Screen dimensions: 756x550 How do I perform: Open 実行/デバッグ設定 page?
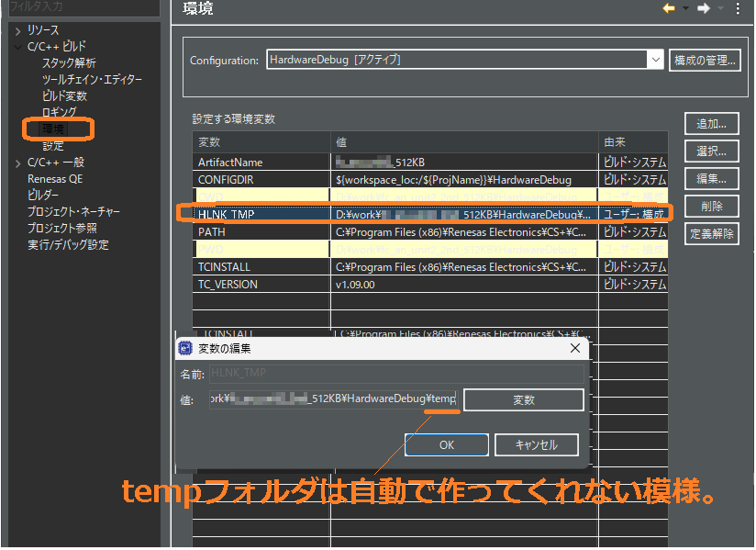tap(68, 245)
